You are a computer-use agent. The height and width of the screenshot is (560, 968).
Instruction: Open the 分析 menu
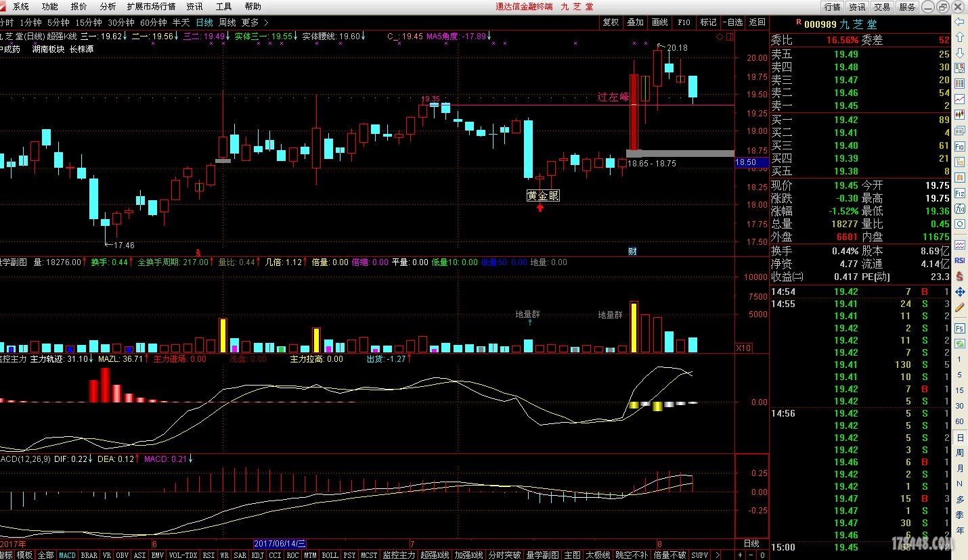click(108, 7)
